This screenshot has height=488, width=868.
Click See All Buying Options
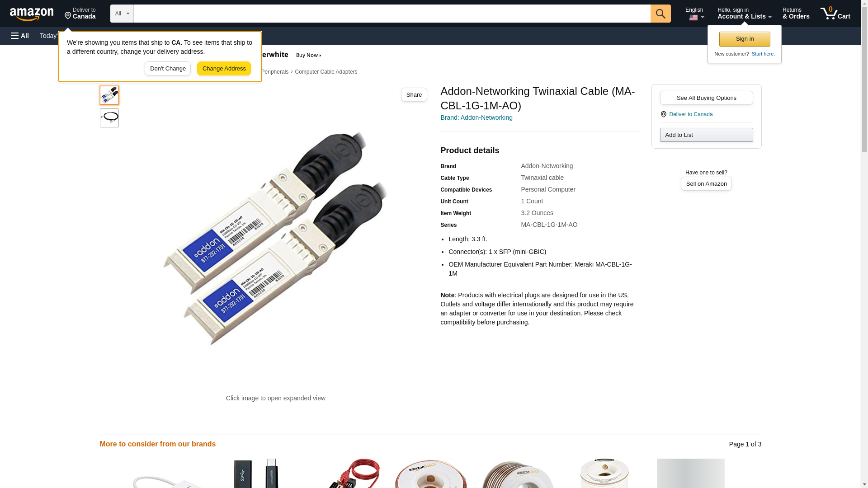[x=706, y=98]
